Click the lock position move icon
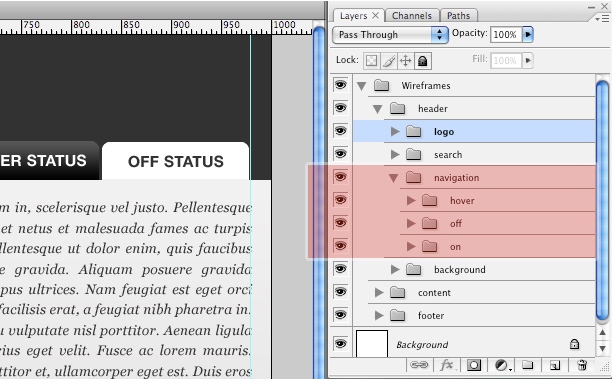612x379 pixels. pos(406,61)
